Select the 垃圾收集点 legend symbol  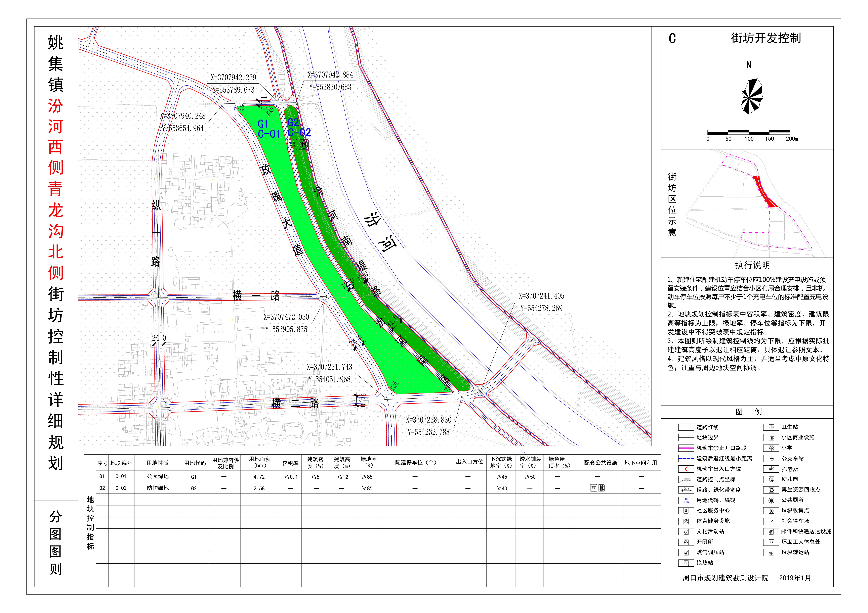(x=771, y=511)
